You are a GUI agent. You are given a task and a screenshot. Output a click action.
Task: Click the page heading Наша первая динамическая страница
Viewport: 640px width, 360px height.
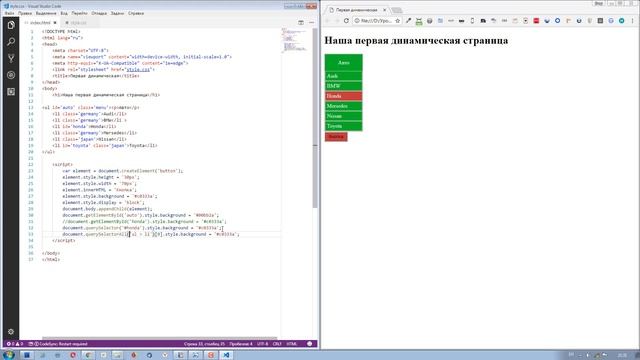[x=416, y=40]
